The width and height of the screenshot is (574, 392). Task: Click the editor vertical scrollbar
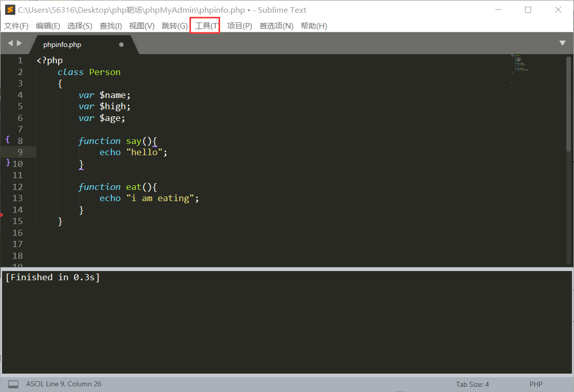568,104
